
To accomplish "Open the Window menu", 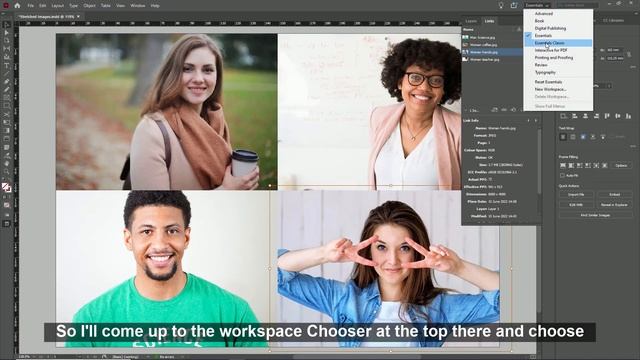I will pos(138,6).
